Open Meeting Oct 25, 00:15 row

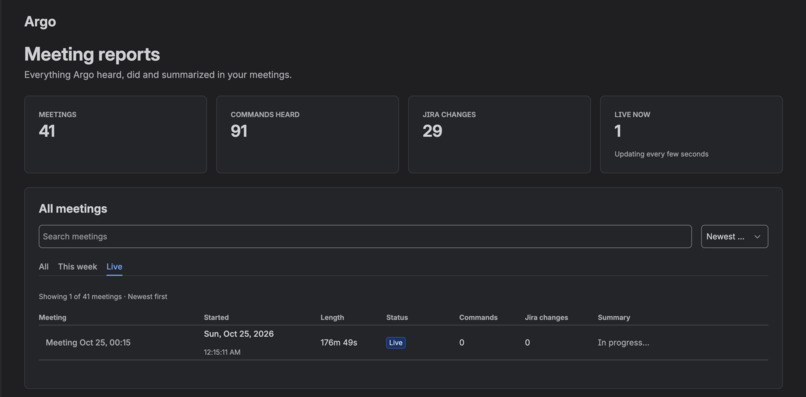pos(403,342)
